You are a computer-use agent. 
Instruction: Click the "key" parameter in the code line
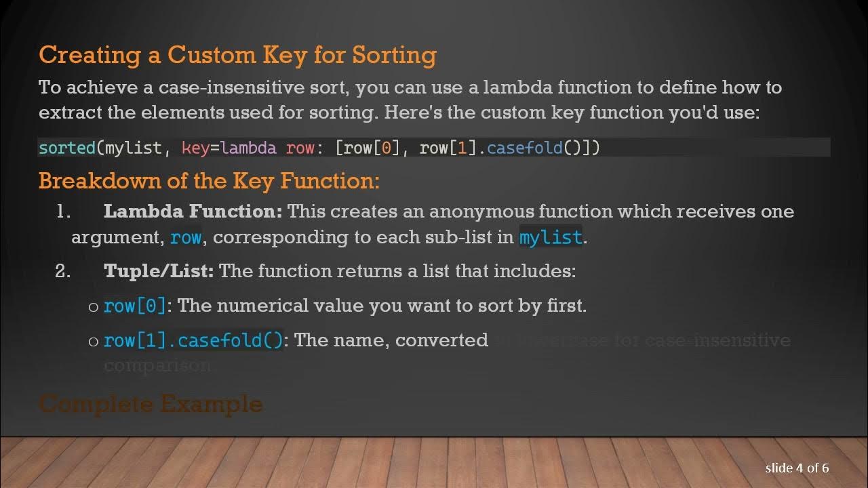[195, 148]
